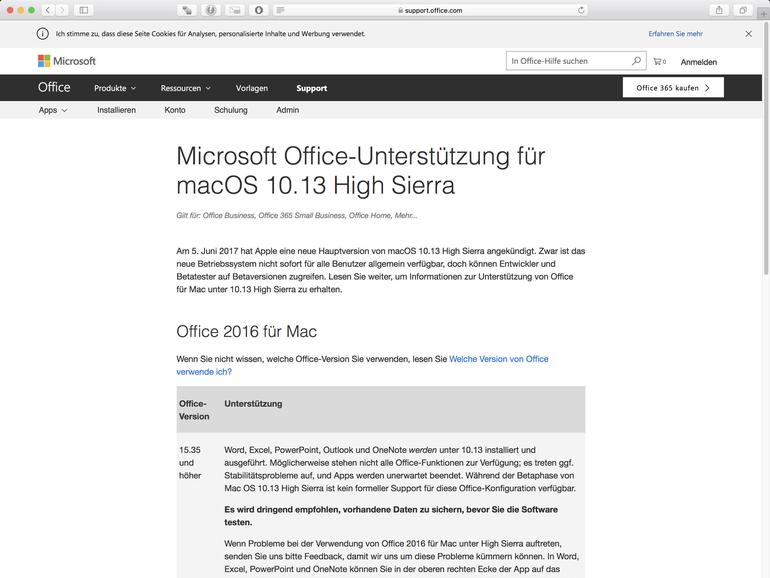Reload the page with the refresh icon

click(581, 10)
